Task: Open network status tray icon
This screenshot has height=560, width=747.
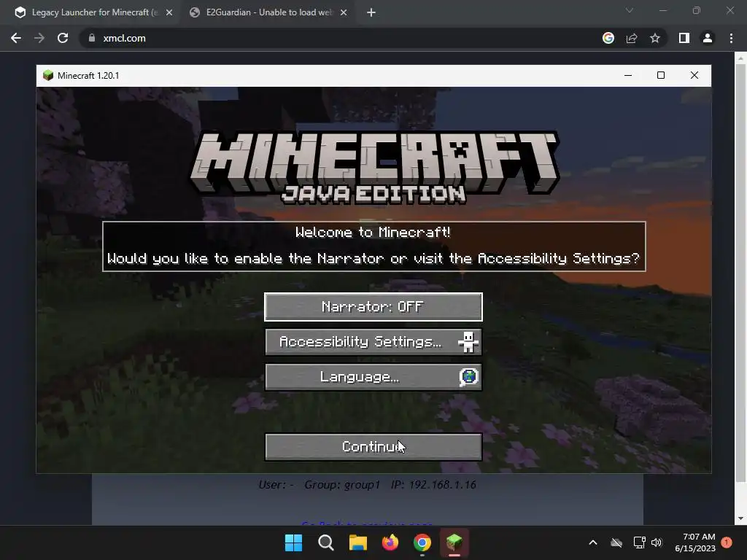Action: pos(639,542)
